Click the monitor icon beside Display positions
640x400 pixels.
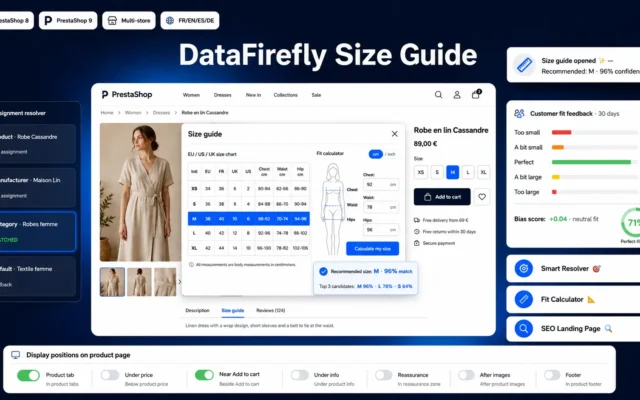(16, 355)
